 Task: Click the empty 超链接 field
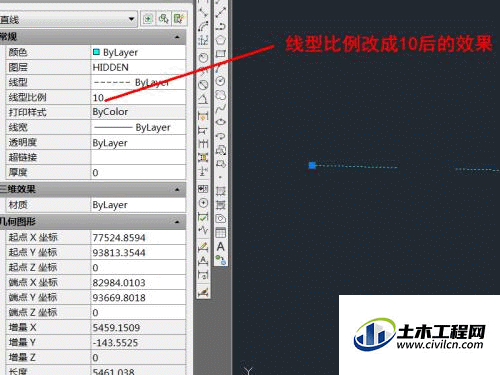138,157
